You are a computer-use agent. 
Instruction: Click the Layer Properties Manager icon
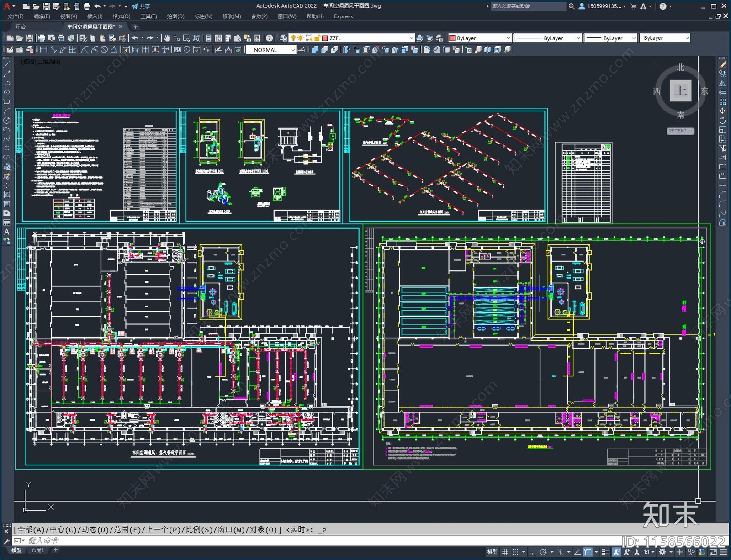point(284,38)
